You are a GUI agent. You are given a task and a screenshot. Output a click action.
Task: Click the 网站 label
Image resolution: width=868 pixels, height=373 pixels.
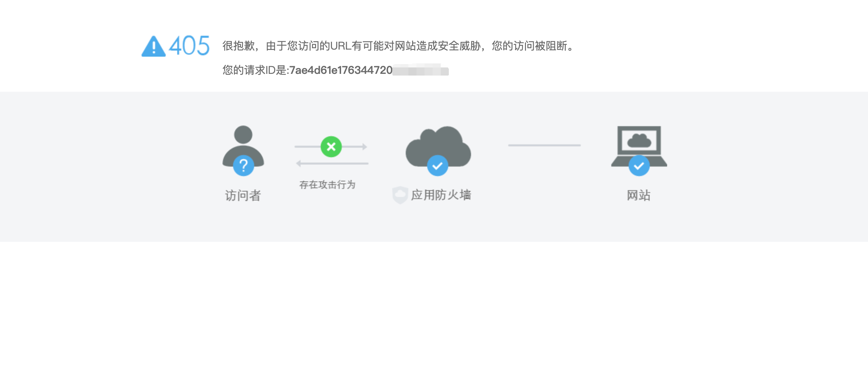coord(639,195)
